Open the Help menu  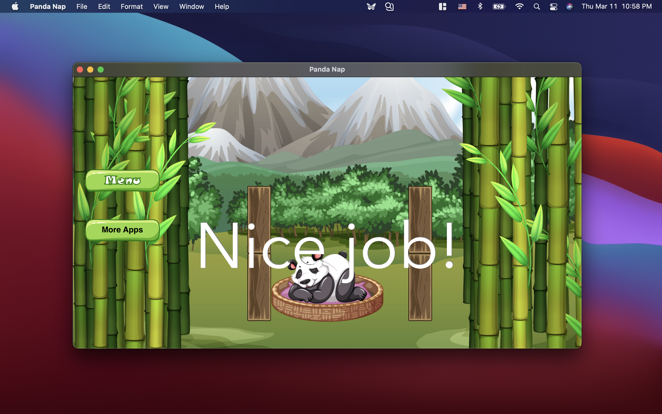pos(221,7)
